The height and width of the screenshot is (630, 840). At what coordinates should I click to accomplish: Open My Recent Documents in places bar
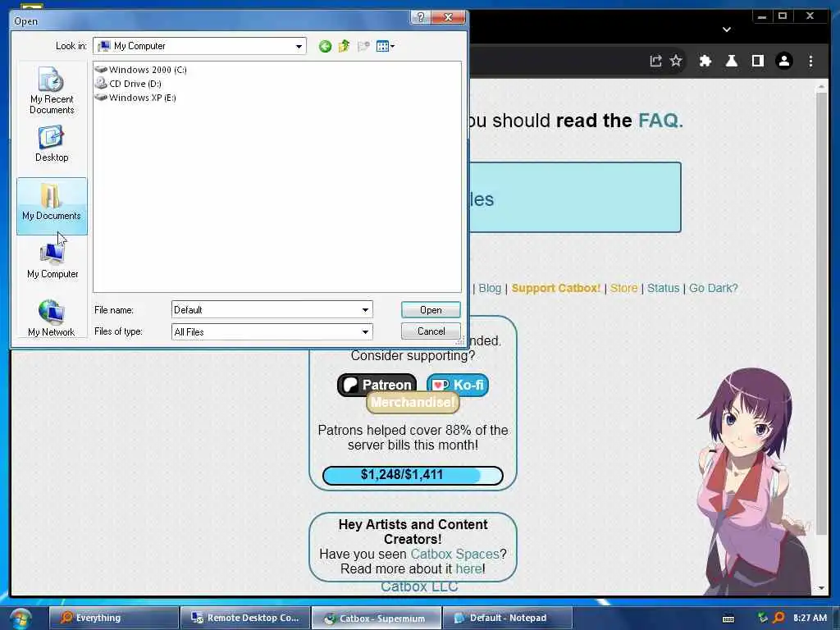(52, 90)
